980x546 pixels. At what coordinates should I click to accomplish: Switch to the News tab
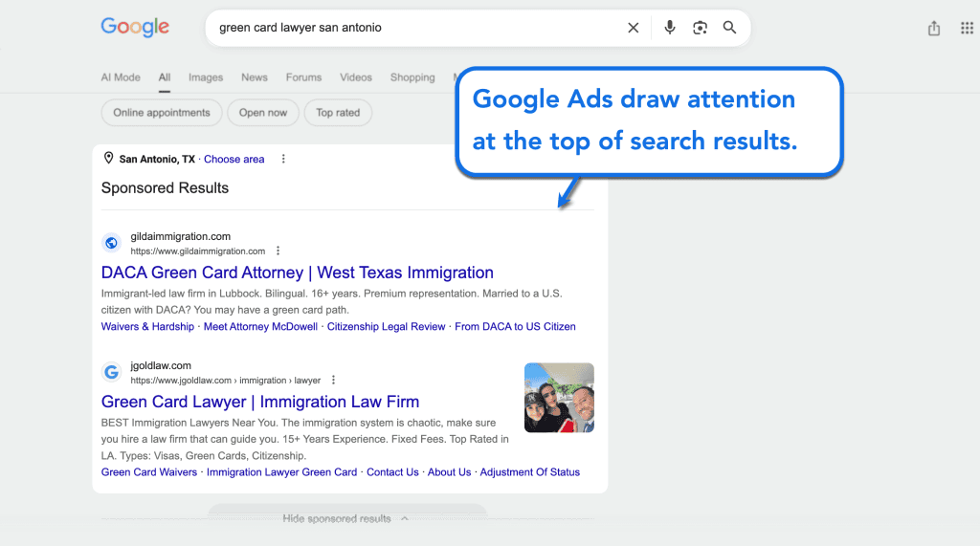coord(255,77)
